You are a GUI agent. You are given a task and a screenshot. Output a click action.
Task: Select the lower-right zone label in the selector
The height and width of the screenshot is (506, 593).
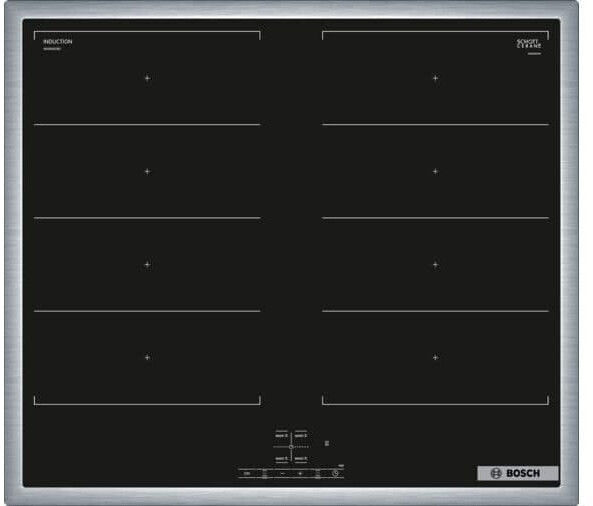pyautogui.click(x=301, y=459)
